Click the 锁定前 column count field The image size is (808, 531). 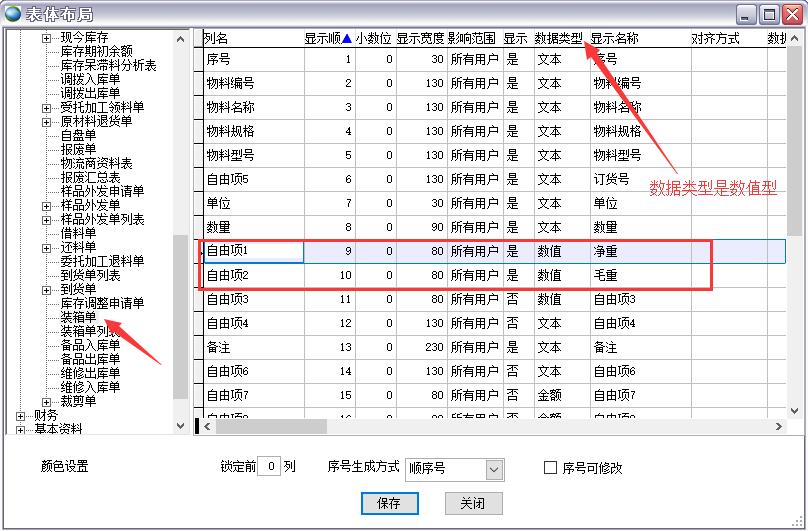point(268,467)
